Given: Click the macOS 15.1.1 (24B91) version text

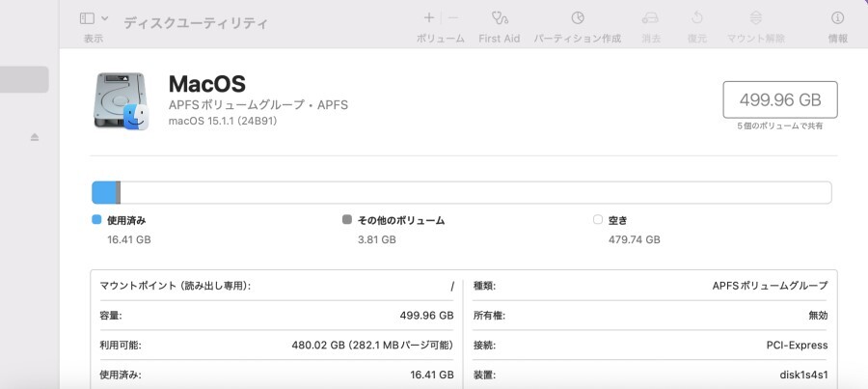Looking at the screenshot, I should click(x=223, y=121).
